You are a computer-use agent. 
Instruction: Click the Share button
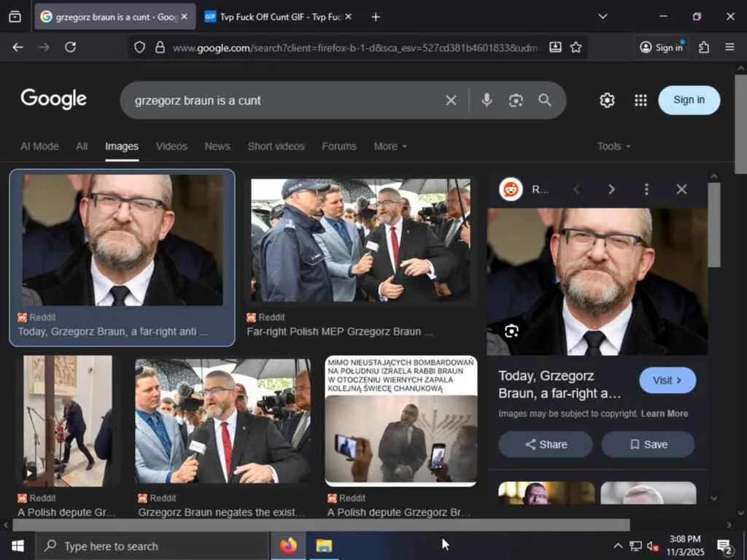tap(546, 444)
